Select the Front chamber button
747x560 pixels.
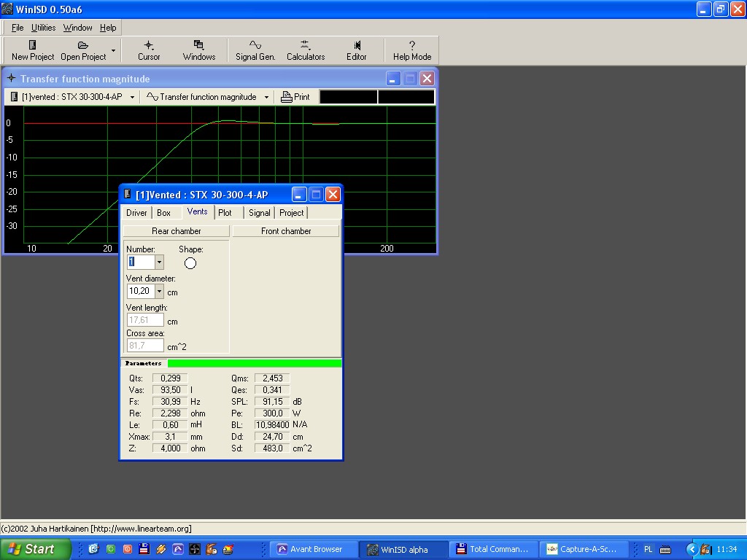pos(286,231)
